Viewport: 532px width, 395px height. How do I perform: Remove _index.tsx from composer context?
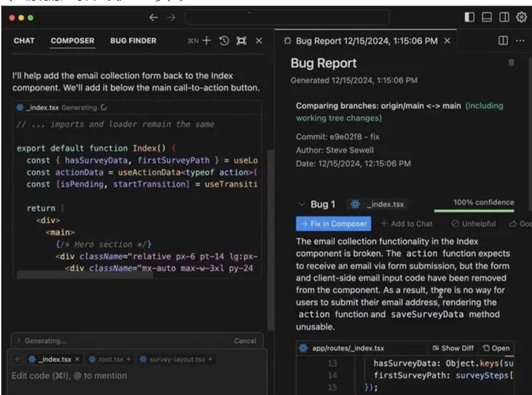pos(77,359)
